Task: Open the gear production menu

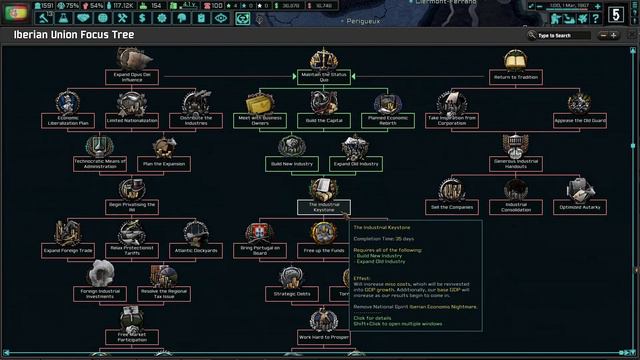Action: pyautogui.click(x=162, y=18)
